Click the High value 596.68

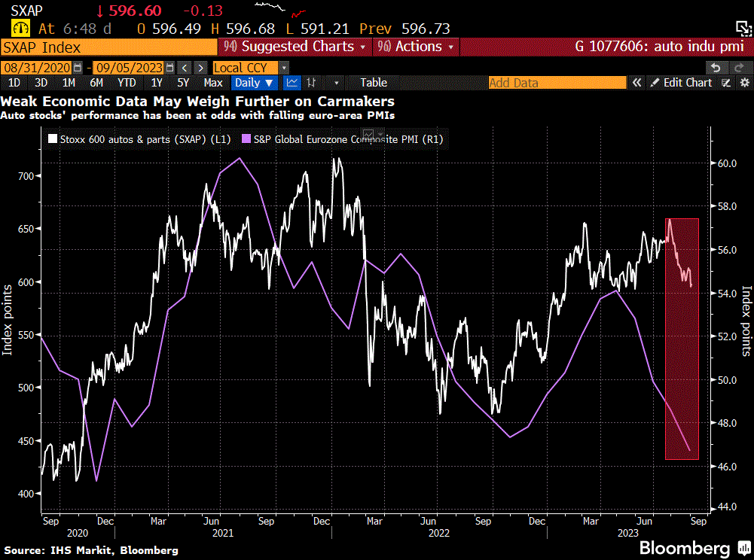[251, 29]
